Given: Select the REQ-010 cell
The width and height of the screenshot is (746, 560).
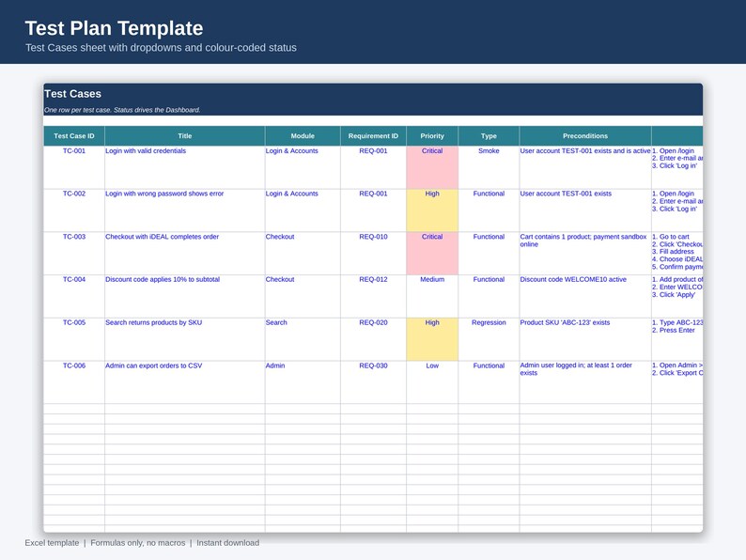Looking at the screenshot, I should tap(374, 254).
